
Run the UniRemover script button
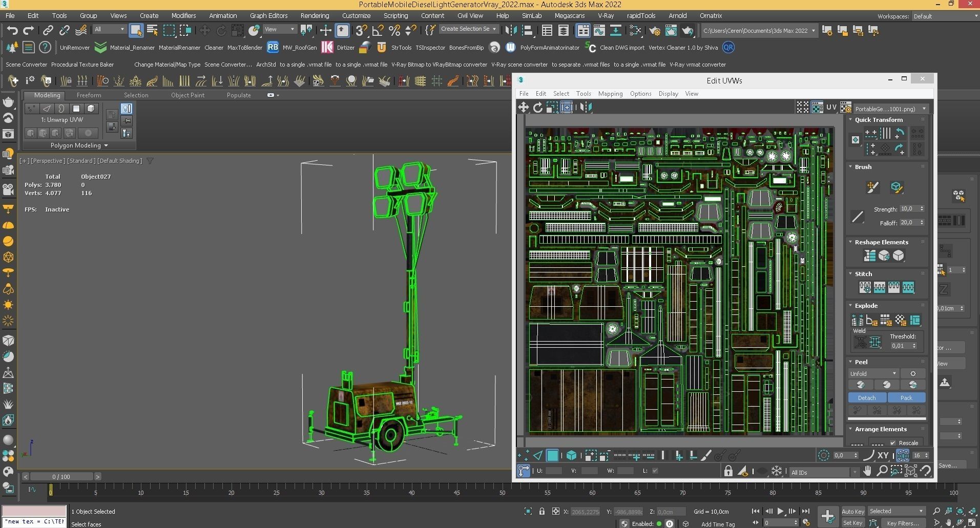point(75,48)
